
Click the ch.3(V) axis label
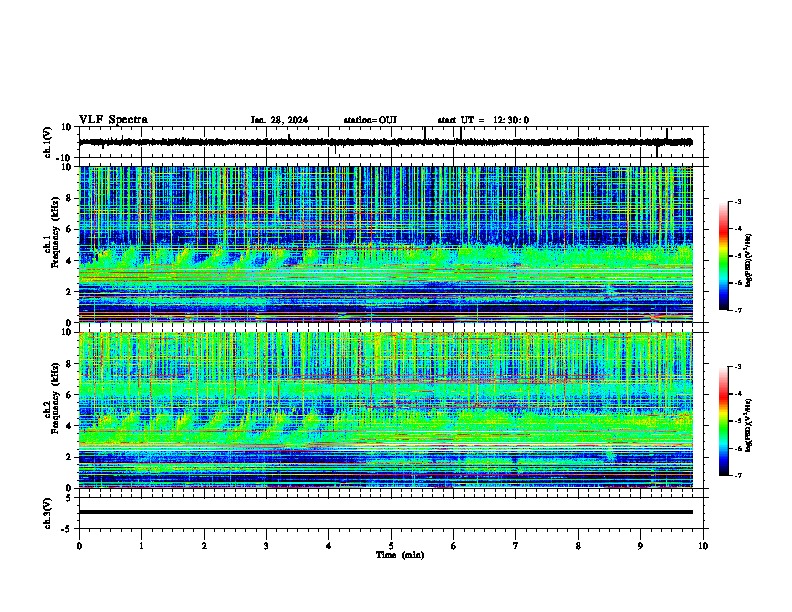(x=48, y=513)
